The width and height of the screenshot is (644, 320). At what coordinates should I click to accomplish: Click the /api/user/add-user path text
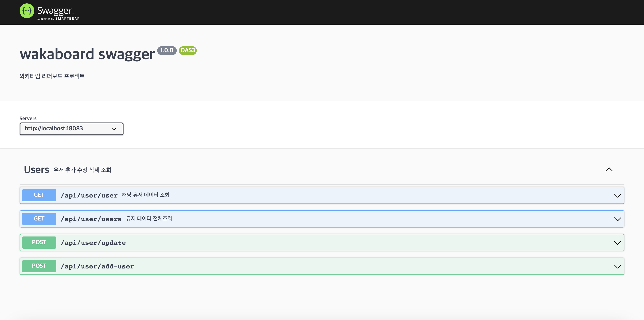pos(98,267)
